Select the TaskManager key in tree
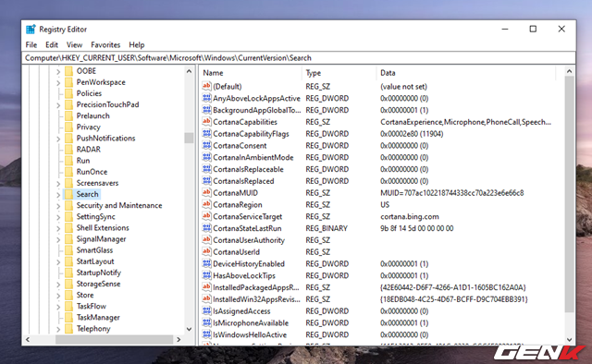 pos(98,317)
